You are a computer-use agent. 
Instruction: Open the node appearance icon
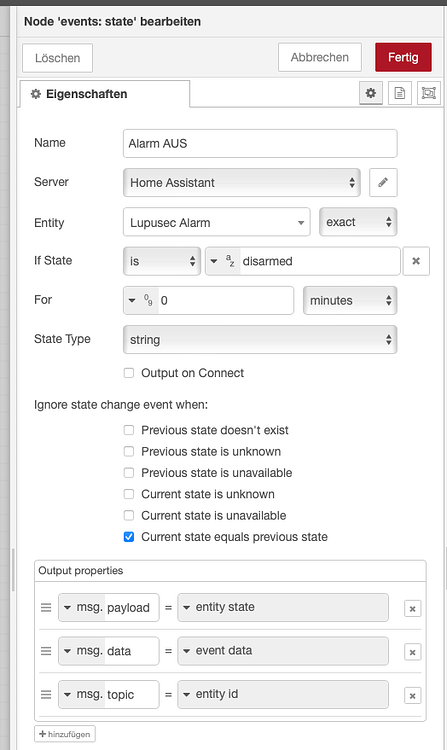pyautogui.click(x=429, y=93)
